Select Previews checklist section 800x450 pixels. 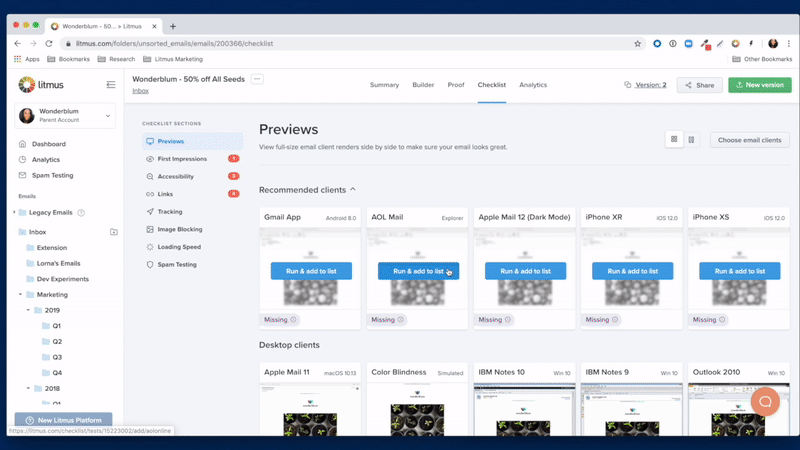coord(192,141)
